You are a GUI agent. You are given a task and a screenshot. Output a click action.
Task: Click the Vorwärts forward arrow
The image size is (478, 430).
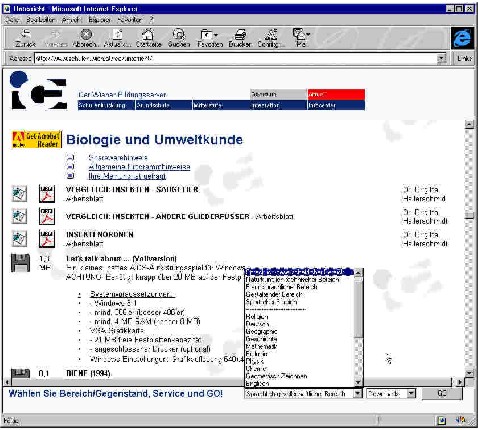click(56, 38)
